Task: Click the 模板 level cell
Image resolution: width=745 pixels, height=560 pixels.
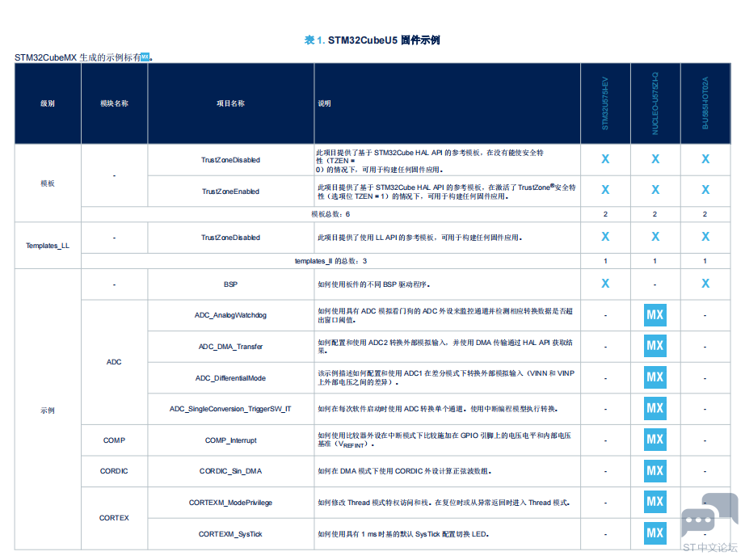Action: coord(48,183)
